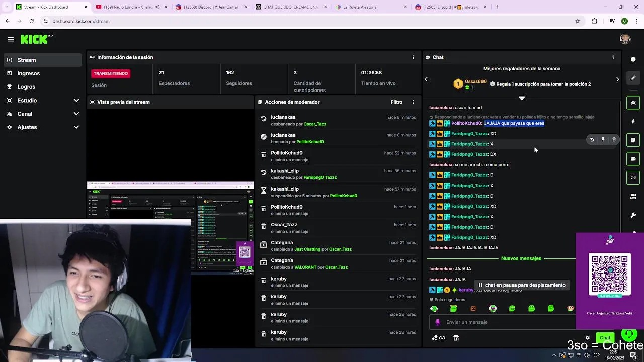
Task: Click the pencil edit icon in right sidebar
Action: click(x=633, y=78)
